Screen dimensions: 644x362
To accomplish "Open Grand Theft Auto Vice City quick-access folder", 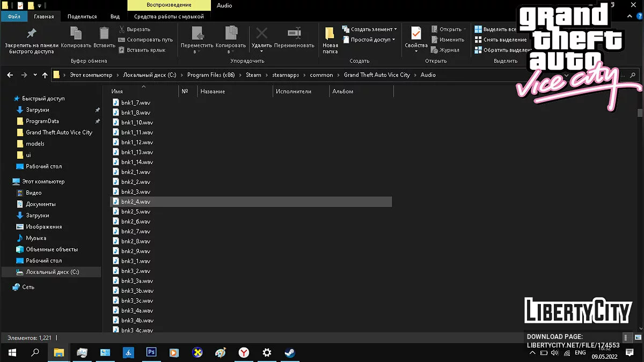I will [x=59, y=132].
